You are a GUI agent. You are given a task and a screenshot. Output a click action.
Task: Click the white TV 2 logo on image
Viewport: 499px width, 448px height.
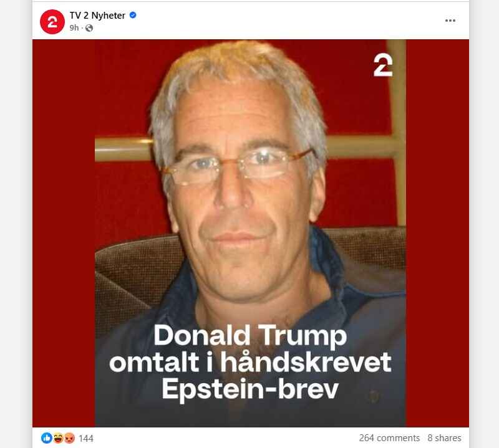click(x=383, y=65)
